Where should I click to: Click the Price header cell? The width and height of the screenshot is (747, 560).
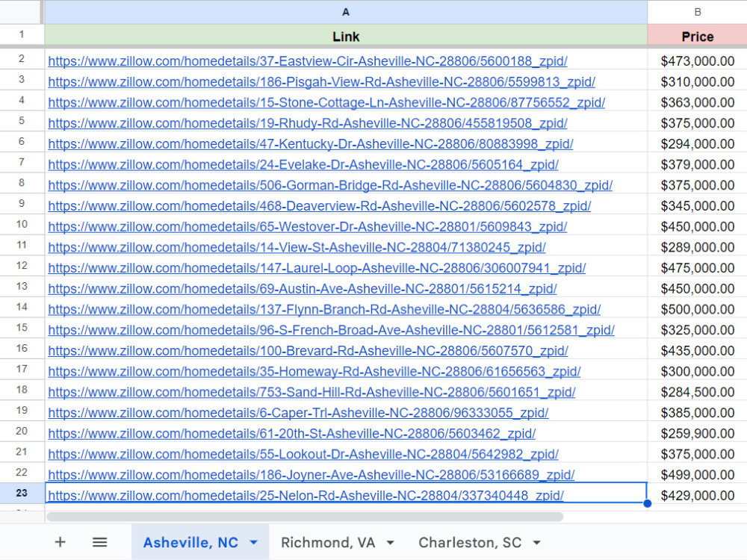(x=697, y=36)
